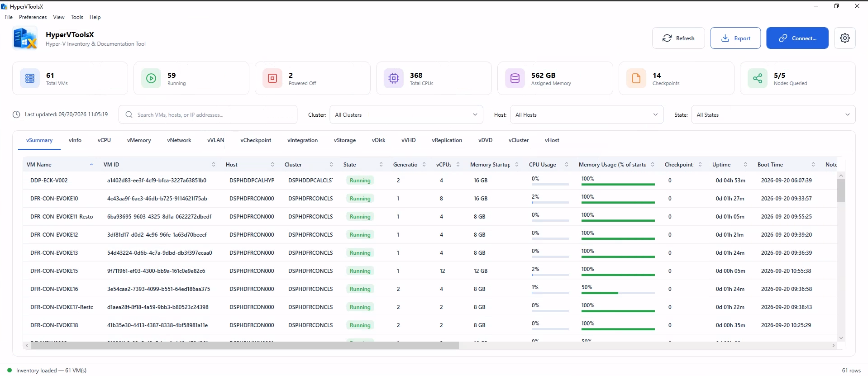Click the HyperVToolsX app logo
This screenshot has width=868, height=376.
click(25, 38)
